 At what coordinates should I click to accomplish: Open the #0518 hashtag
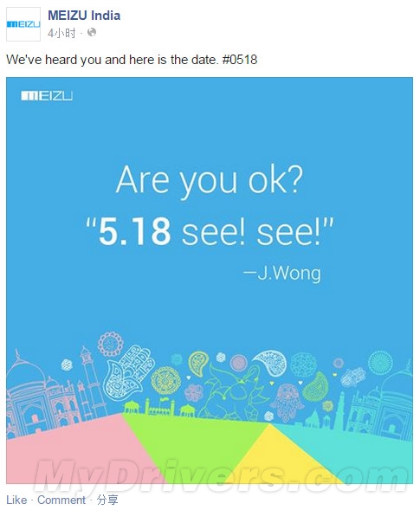click(x=240, y=60)
